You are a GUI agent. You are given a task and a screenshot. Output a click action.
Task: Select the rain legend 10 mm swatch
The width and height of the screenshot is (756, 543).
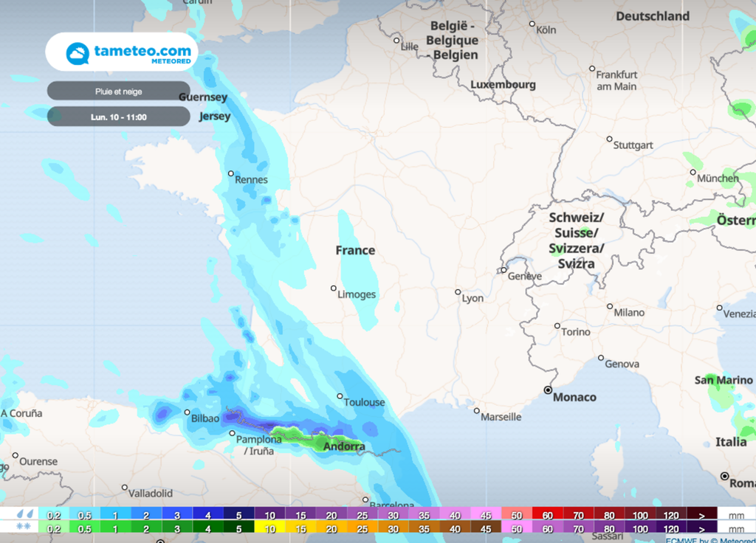269,513
